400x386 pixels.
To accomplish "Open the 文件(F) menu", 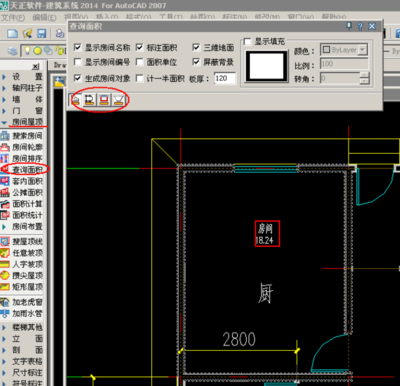I will pyautogui.click(x=13, y=17).
